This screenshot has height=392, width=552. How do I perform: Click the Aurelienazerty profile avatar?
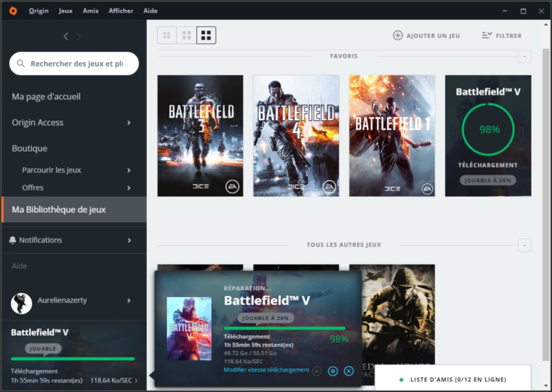pos(22,303)
